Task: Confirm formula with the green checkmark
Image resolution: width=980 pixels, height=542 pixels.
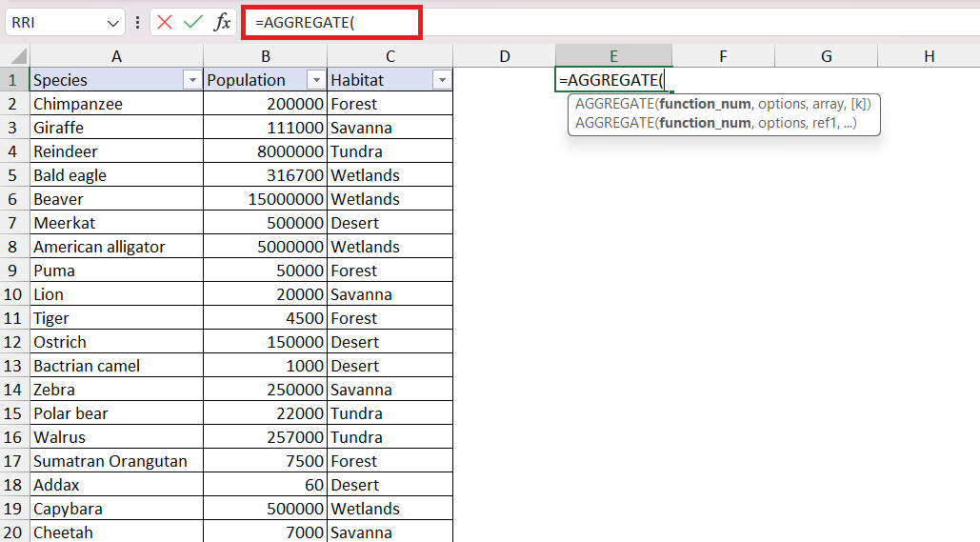Action: [193, 23]
